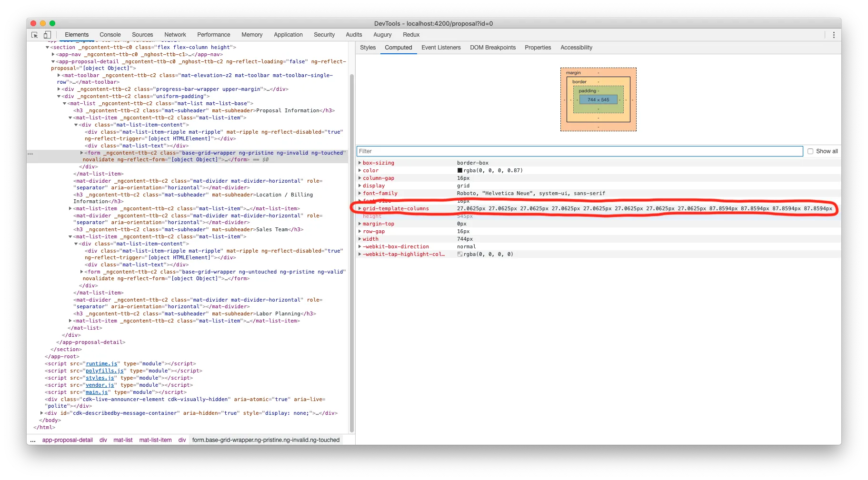
Task: Expand the progress-bar-wrapper div node
Action: pos(59,89)
